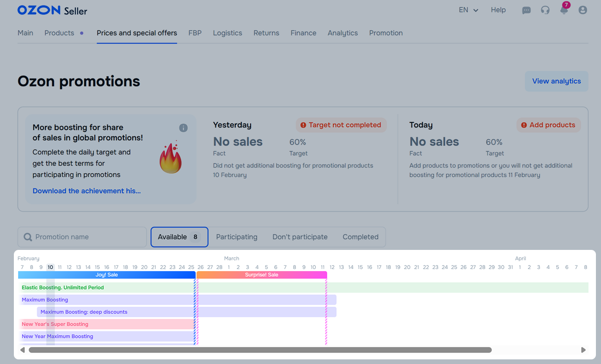Screen dimensions: 601x364
Task: Select the Surprise! Sale timeline bar
Action: [x=262, y=275]
